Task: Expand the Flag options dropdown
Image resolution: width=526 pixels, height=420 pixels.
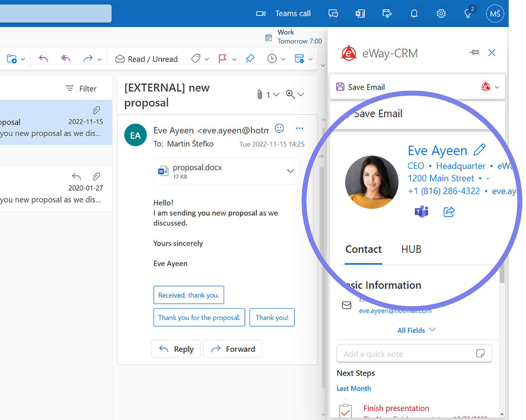Action: point(234,59)
